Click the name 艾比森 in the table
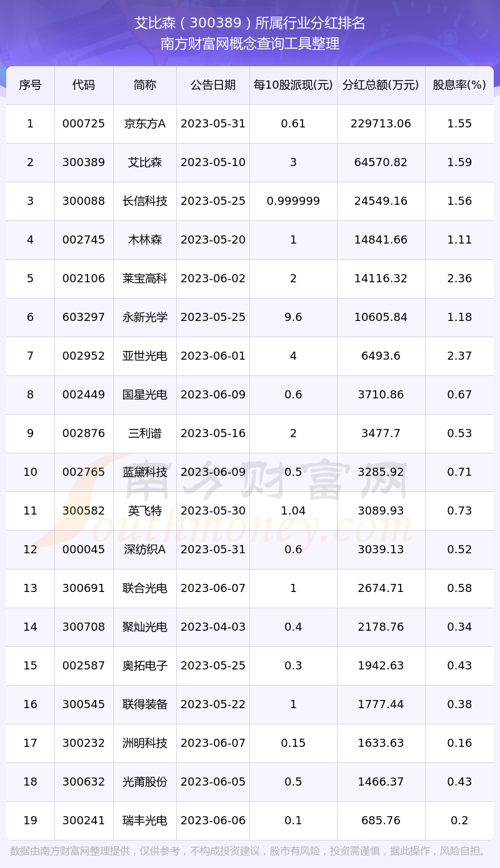This screenshot has height=868, width=500. [145, 162]
